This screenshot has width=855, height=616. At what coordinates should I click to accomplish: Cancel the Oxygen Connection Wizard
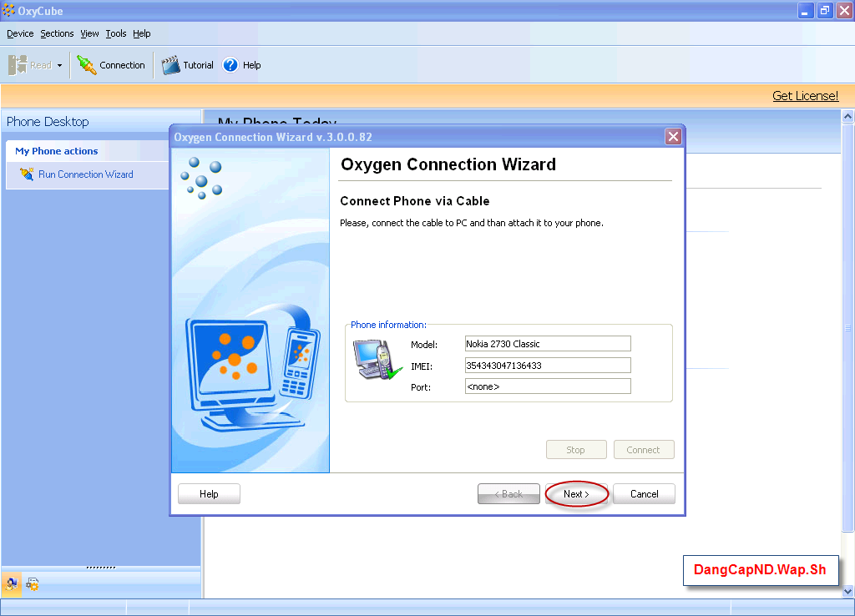(x=644, y=494)
